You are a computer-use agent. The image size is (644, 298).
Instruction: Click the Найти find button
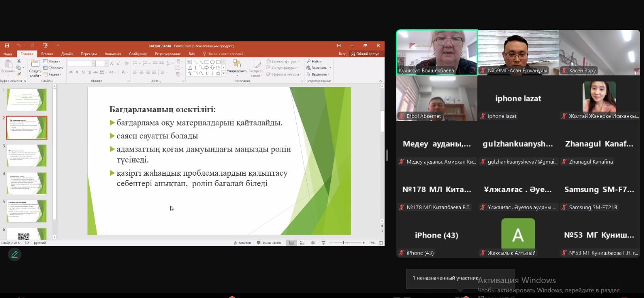click(314, 62)
